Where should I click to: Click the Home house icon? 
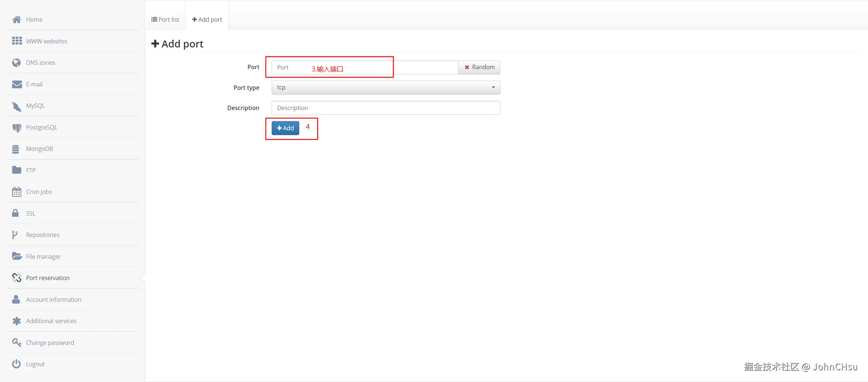(17, 20)
